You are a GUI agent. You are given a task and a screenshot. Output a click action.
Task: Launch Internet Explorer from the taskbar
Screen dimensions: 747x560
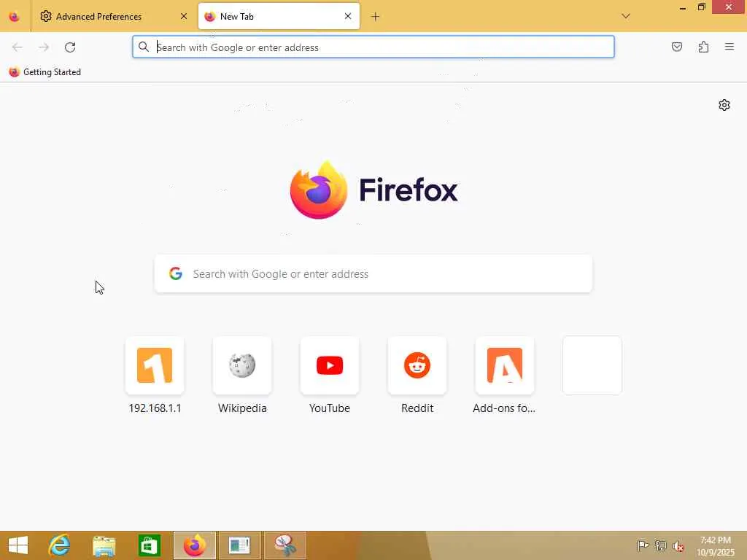pos(60,545)
